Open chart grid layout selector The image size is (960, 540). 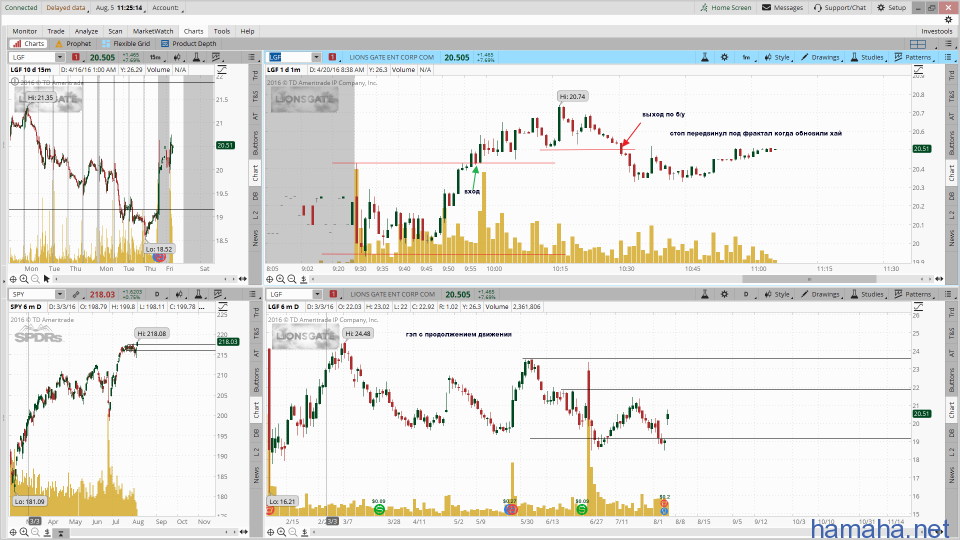[x=918, y=44]
